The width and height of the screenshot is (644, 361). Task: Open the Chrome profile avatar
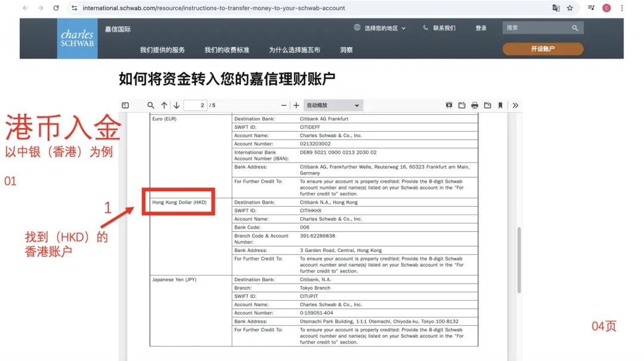click(606, 8)
